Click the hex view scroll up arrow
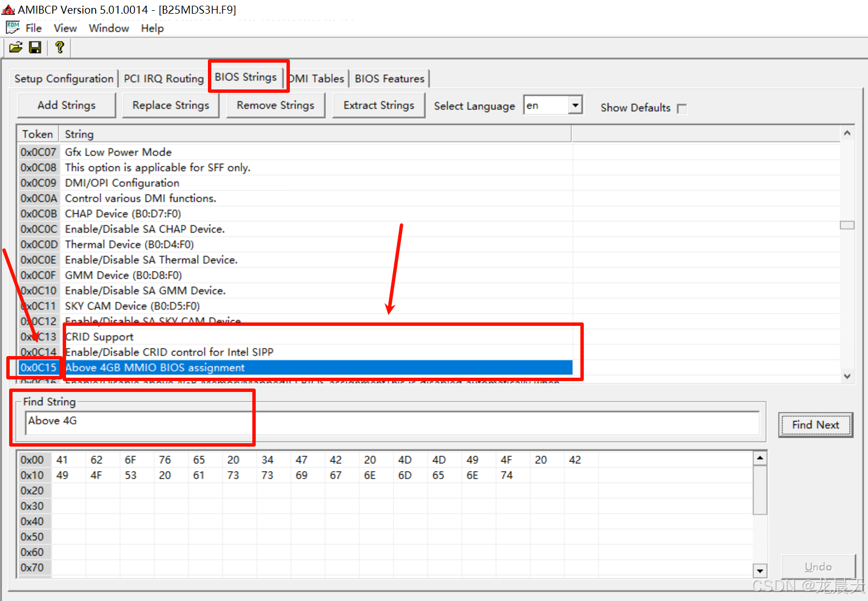The width and height of the screenshot is (868, 601). [x=760, y=458]
